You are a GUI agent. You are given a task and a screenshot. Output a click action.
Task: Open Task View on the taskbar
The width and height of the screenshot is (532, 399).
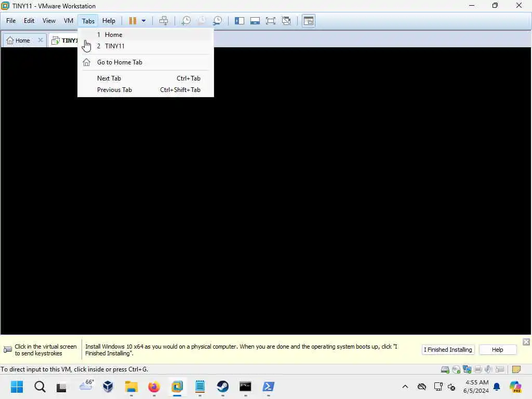[61, 387]
